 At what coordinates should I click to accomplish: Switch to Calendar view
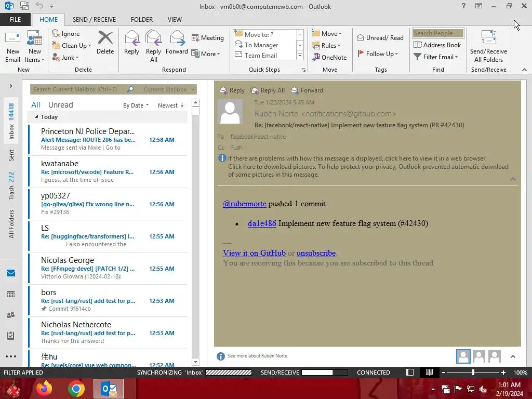tap(11, 294)
